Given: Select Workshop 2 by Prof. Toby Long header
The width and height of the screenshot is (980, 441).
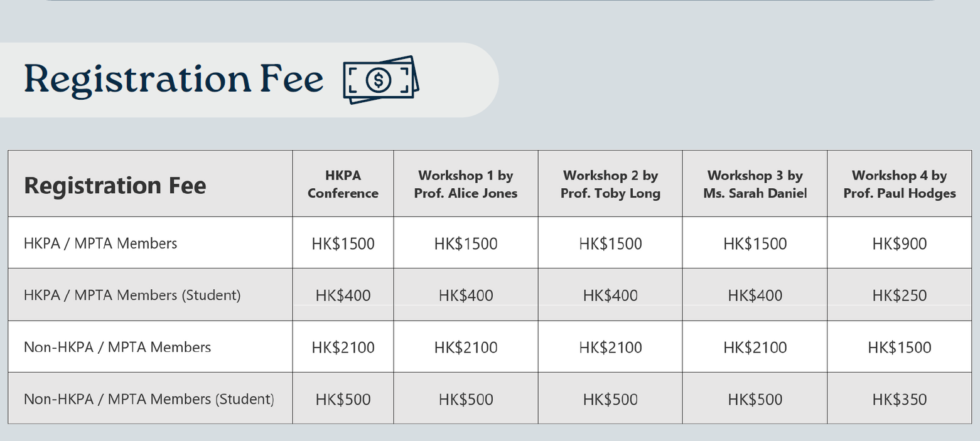Looking at the screenshot, I should tap(610, 184).
